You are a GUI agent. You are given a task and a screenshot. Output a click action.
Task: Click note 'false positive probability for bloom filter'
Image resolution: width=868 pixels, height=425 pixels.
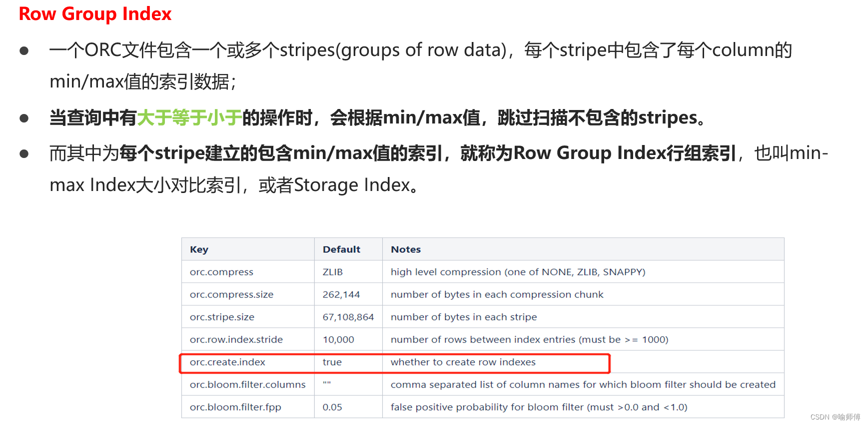click(487, 407)
